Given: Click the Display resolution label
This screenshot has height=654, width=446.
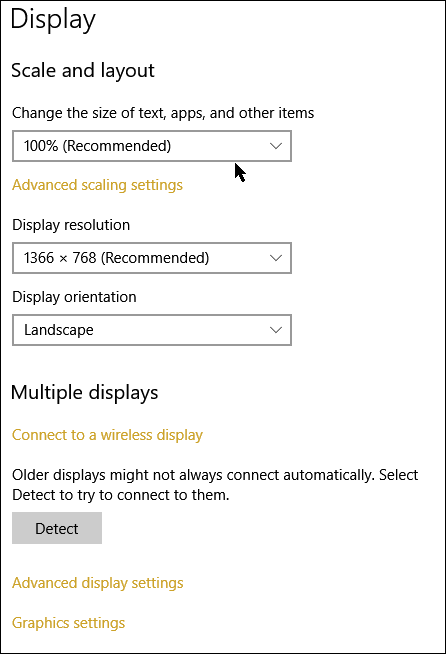Looking at the screenshot, I should (71, 225).
